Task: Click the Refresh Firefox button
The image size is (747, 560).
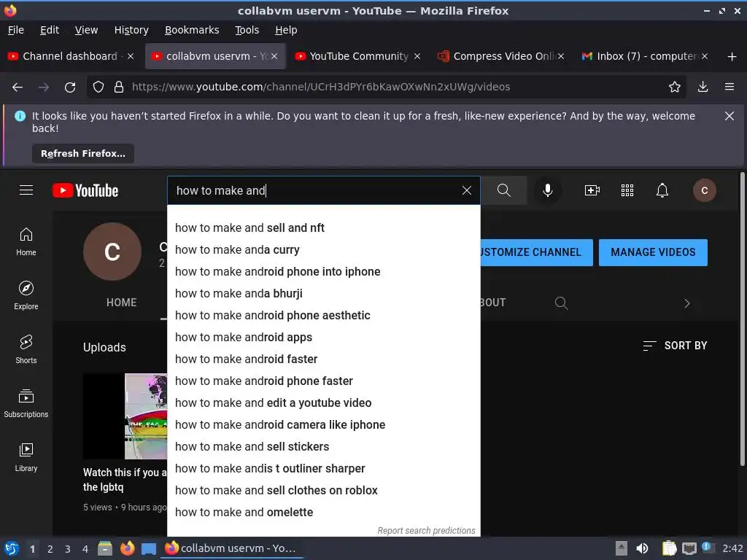Action: pos(83,154)
